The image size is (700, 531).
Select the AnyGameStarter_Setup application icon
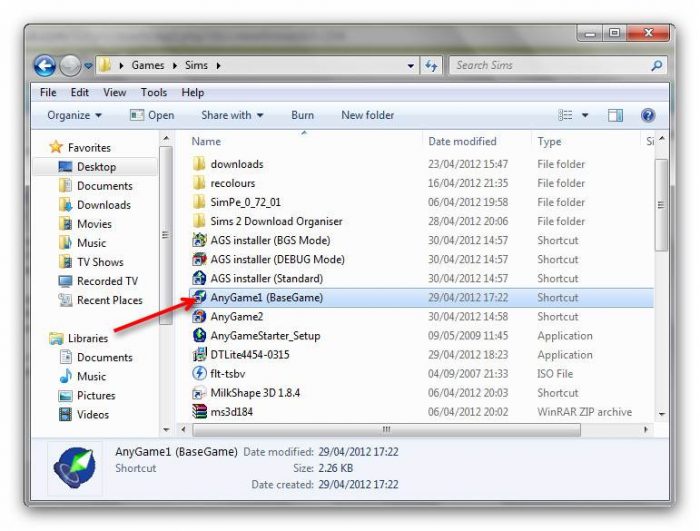point(199,335)
